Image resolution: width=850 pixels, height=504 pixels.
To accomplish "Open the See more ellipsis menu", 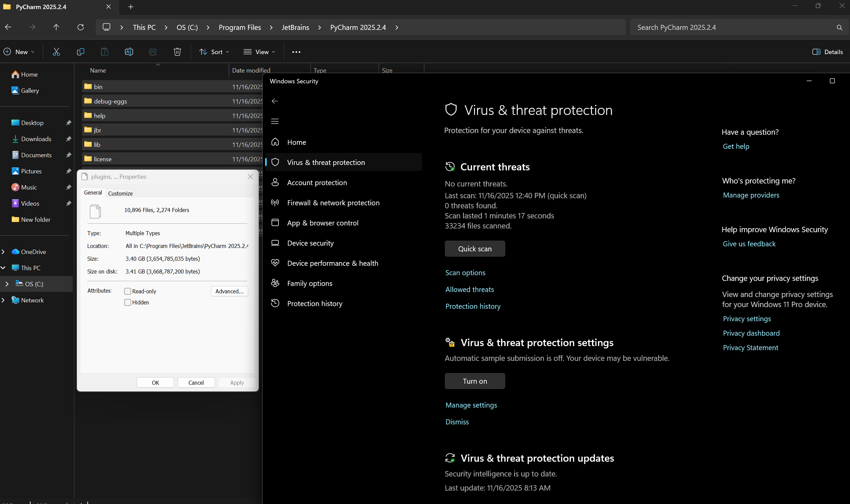I will tap(296, 52).
